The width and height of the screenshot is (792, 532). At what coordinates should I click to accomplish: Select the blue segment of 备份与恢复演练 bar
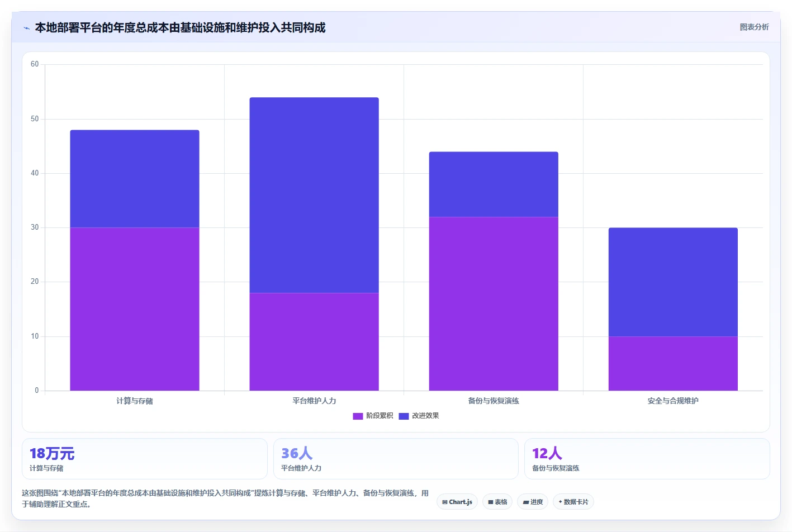494,184
